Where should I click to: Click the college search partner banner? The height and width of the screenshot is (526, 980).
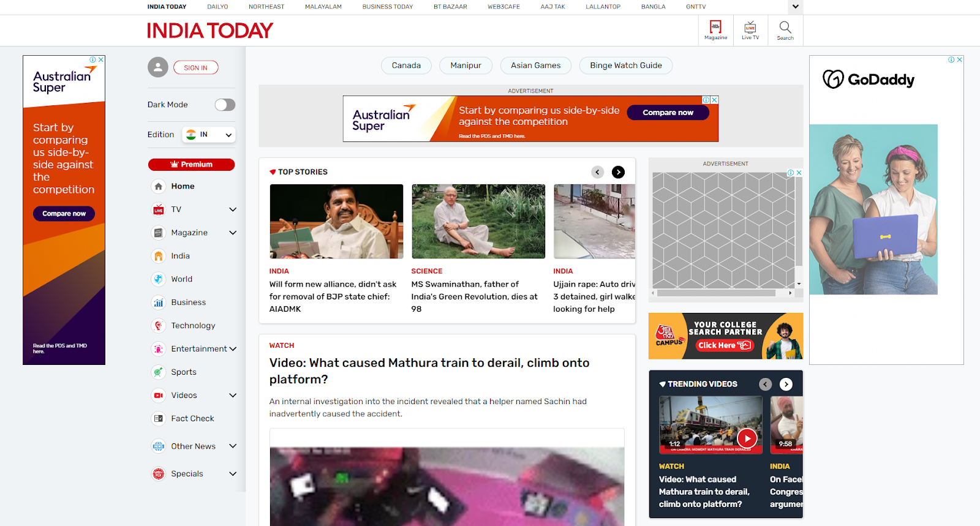click(726, 336)
